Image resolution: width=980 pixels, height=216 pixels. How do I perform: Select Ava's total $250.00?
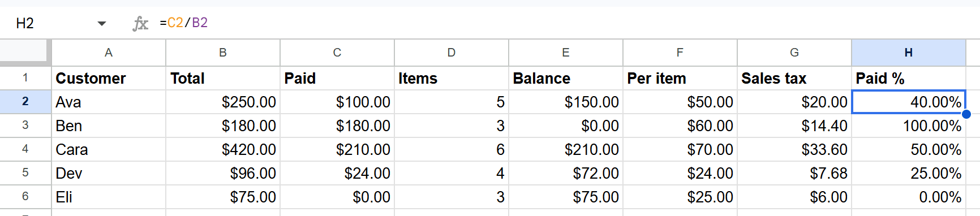(223, 102)
